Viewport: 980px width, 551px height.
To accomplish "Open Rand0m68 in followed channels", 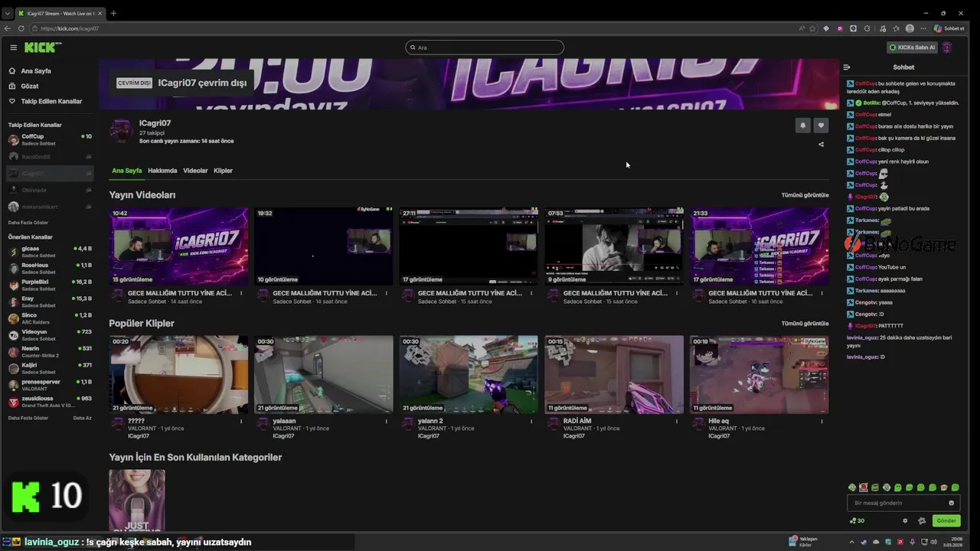I will [50, 157].
